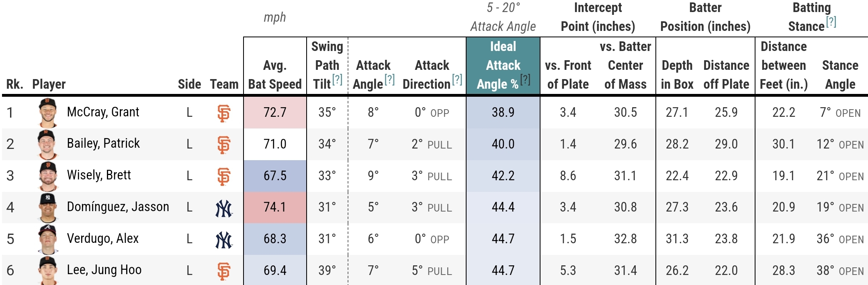Sort by Ideal Attack Angle % column
Screen dimensions: 868x285
point(502,65)
